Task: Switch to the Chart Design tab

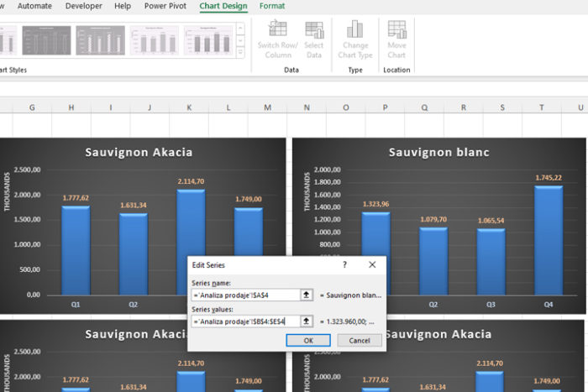Action: click(x=223, y=6)
